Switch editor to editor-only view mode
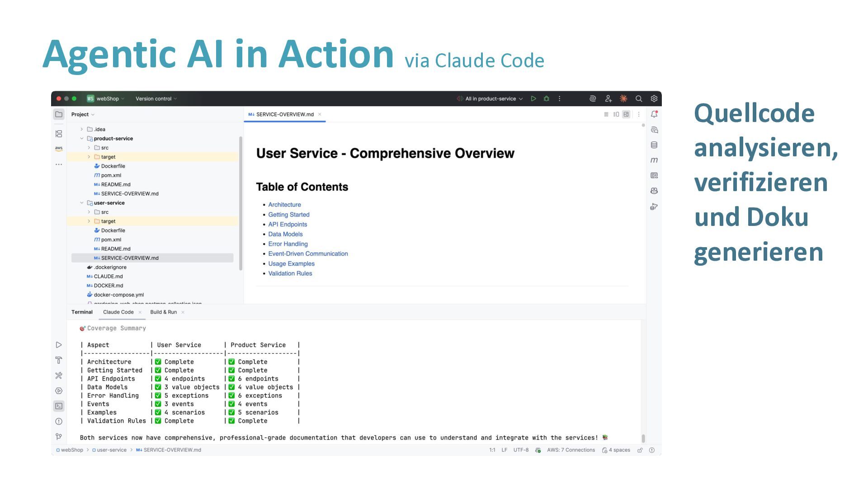This screenshot has width=868, height=488. [606, 114]
